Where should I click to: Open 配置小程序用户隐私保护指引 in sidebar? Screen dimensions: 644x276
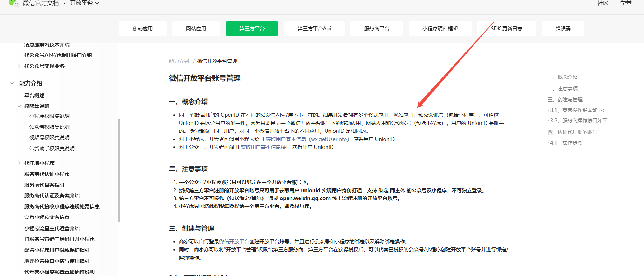tap(57, 250)
